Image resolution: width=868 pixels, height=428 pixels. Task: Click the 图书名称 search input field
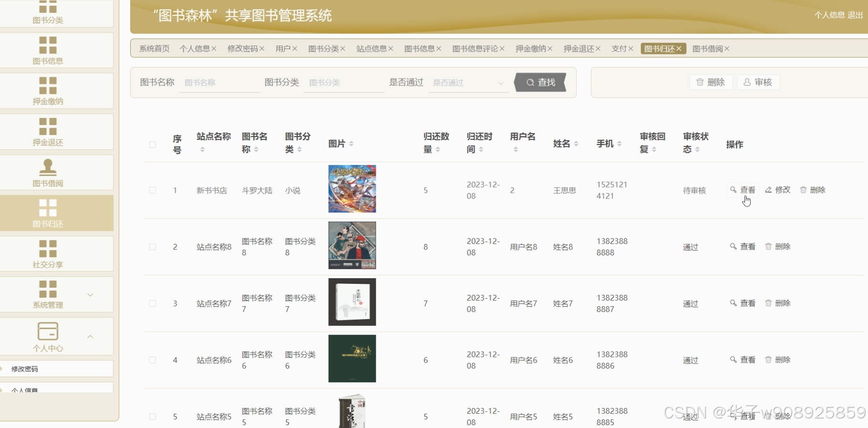219,83
